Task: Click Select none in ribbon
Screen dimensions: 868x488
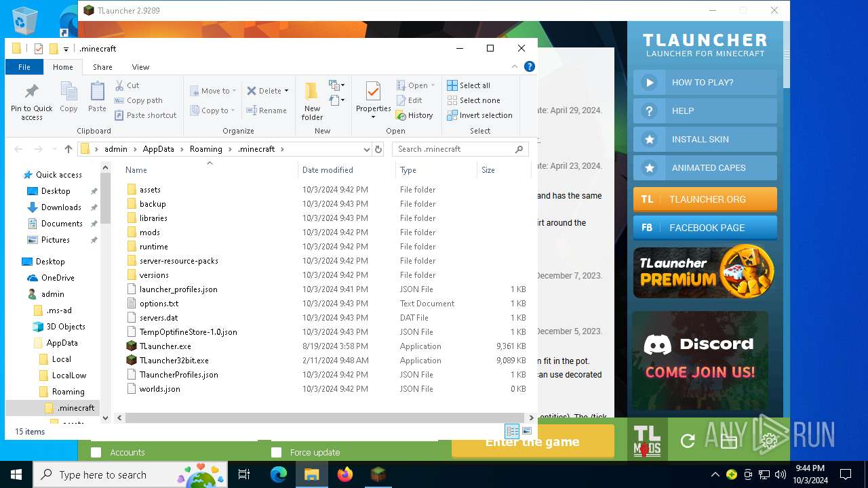Action: point(473,100)
